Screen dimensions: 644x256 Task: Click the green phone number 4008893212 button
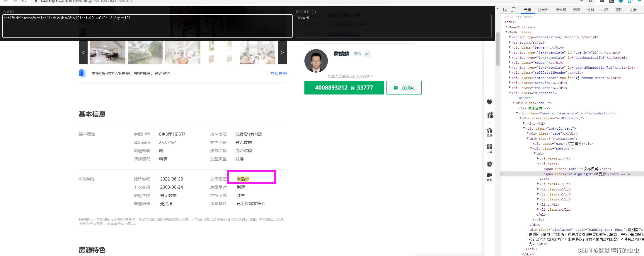click(x=344, y=88)
